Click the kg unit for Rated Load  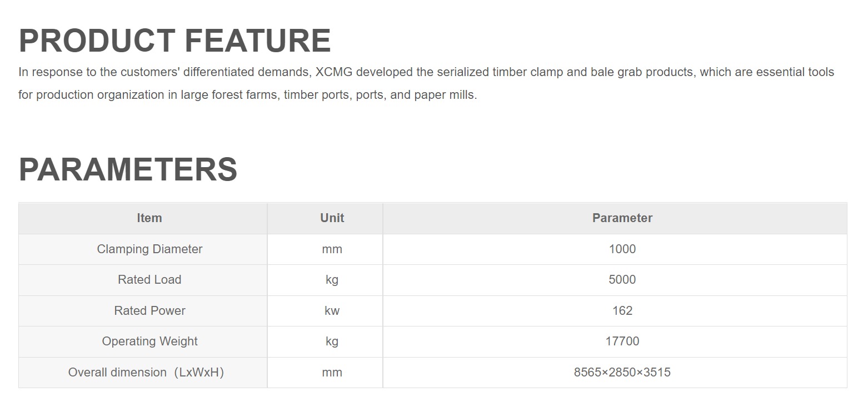click(x=332, y=280)
